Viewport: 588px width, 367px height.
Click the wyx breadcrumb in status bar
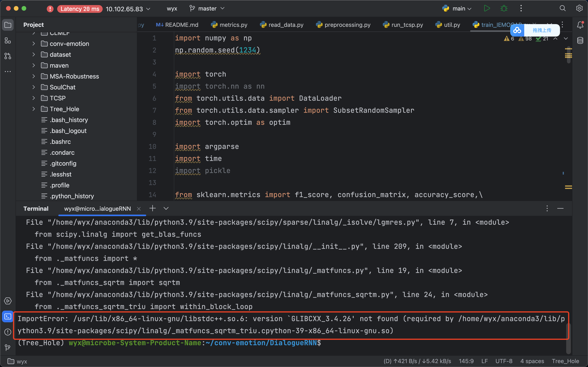coord(17,361)
